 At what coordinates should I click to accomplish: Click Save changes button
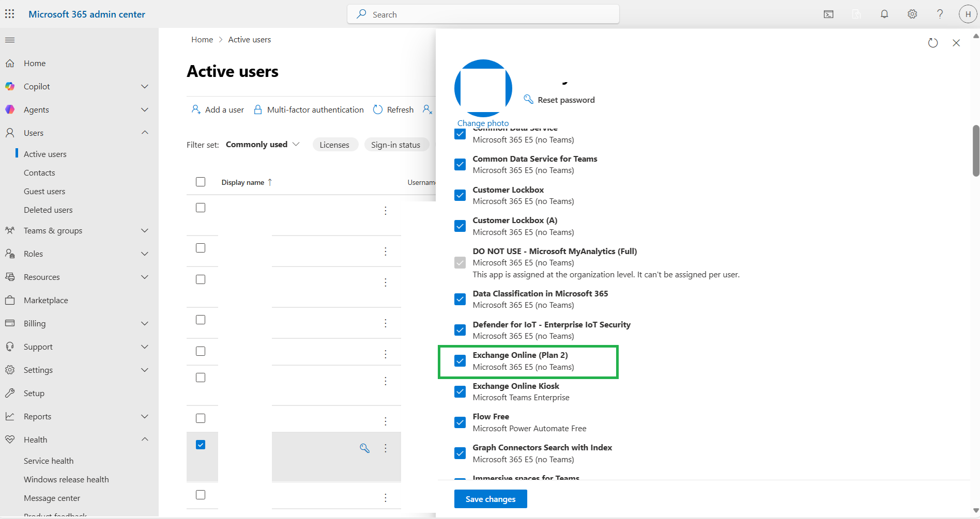[491, 499]
